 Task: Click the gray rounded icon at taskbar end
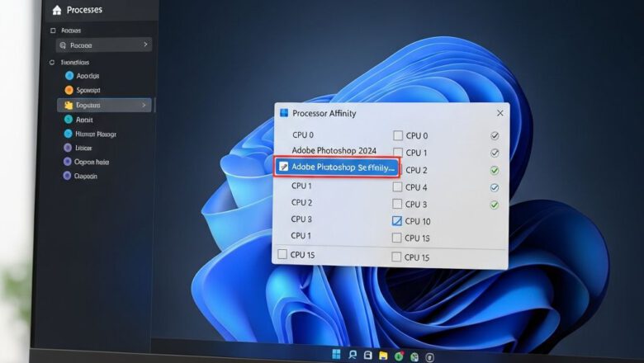click(429, 357)
